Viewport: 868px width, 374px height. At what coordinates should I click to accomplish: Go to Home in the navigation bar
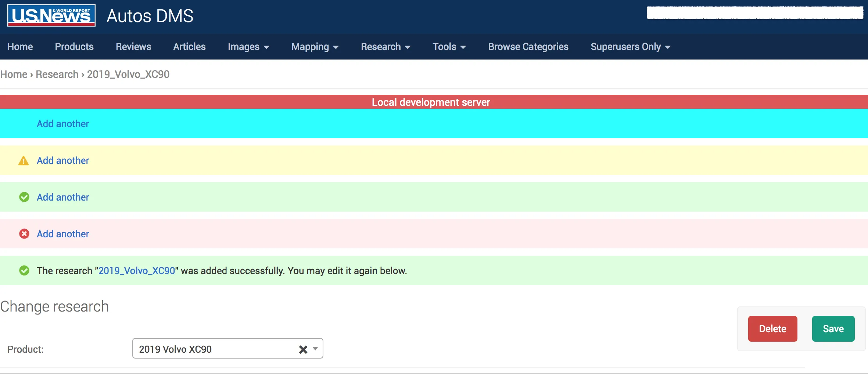tap(20, 47)
